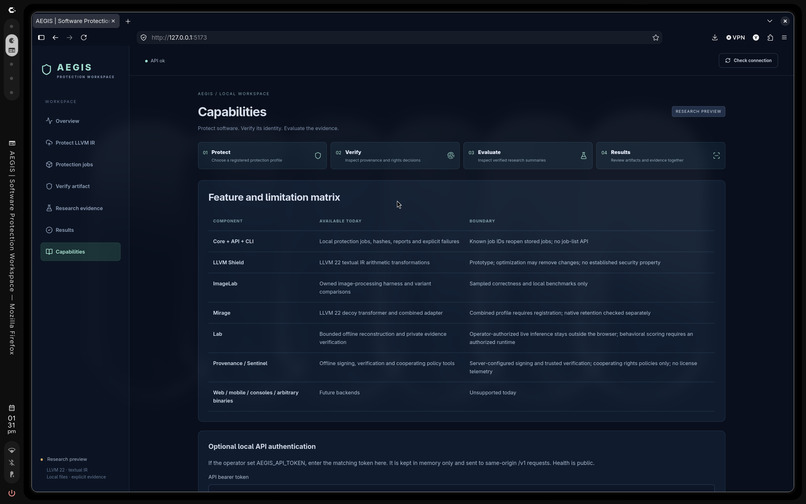Click the round extension icon beside VPN
The image size is (806, 504).
point(756,38)
